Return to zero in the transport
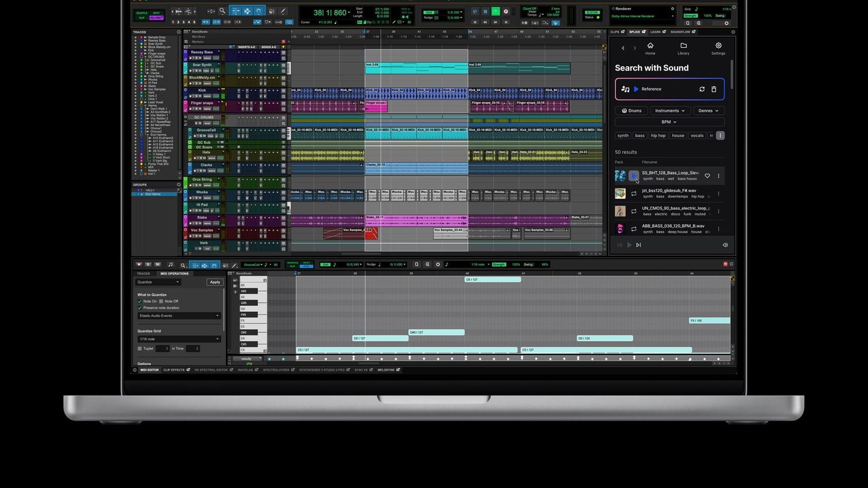Image resolution: width=868 pixels, height=488 pixels. (x=475, y=22)
